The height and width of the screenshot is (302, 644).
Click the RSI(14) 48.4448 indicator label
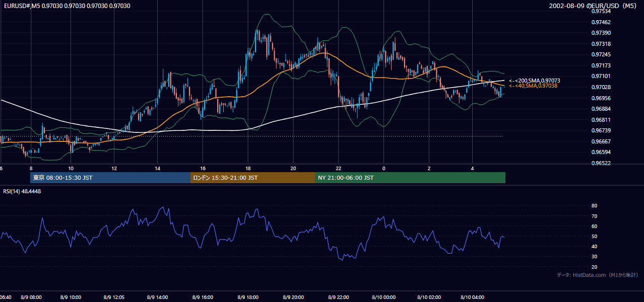click(22, 191)
